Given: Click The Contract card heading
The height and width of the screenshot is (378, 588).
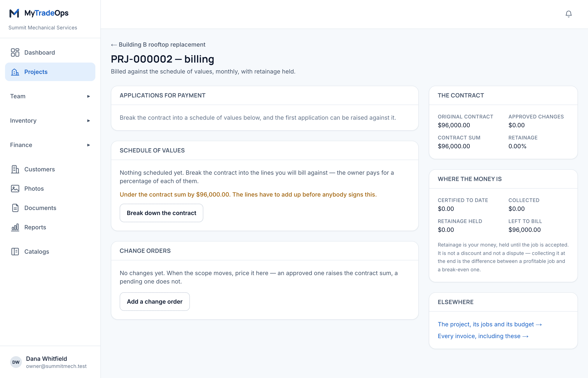Looking at the screenshot, I should pos(461,96).
